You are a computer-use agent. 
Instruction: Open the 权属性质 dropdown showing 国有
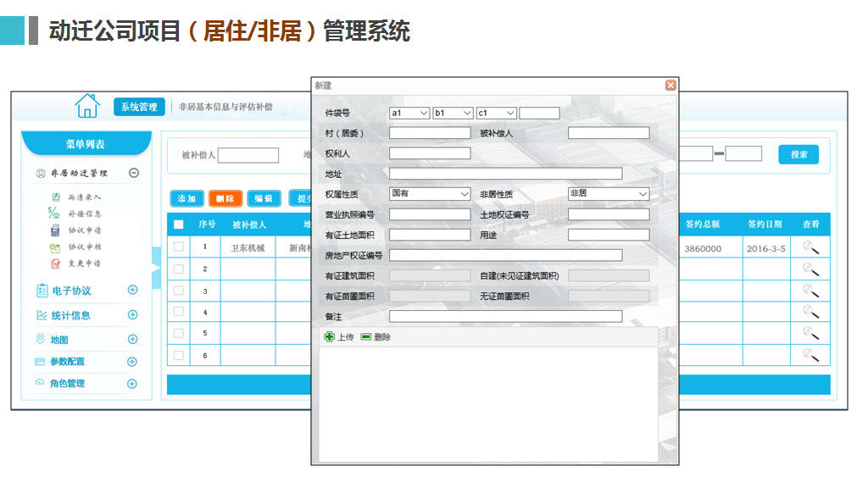click(429, 194)
